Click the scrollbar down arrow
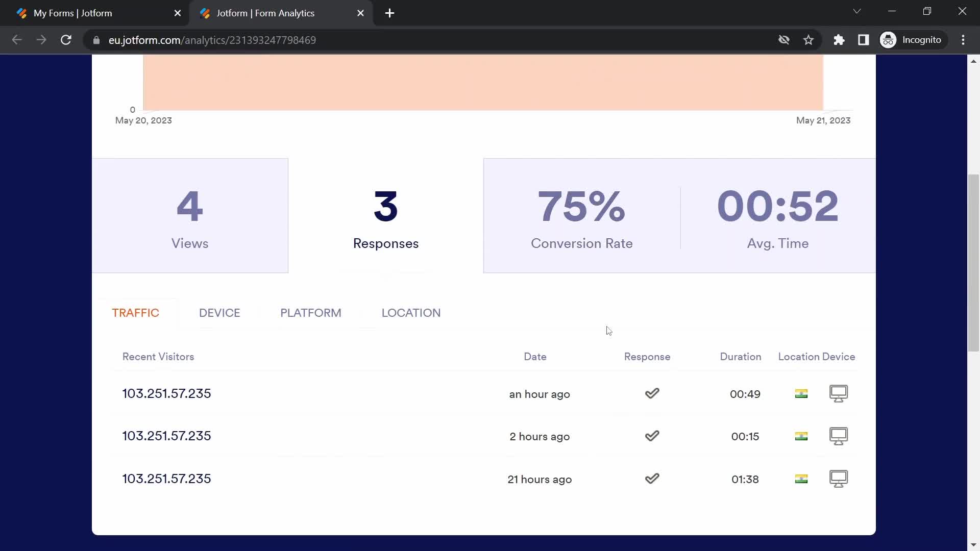 (x=973, y=545)
